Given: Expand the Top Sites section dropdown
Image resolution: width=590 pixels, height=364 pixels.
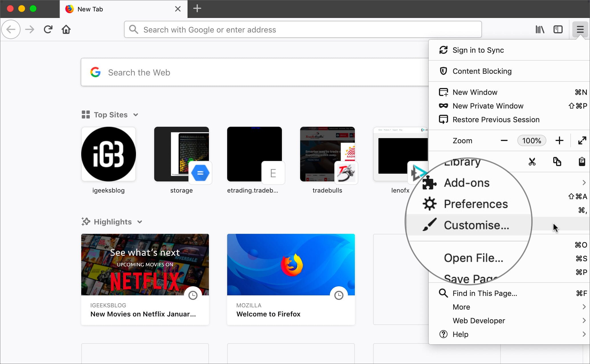Looking at the screenshot, I should [136, 115].
